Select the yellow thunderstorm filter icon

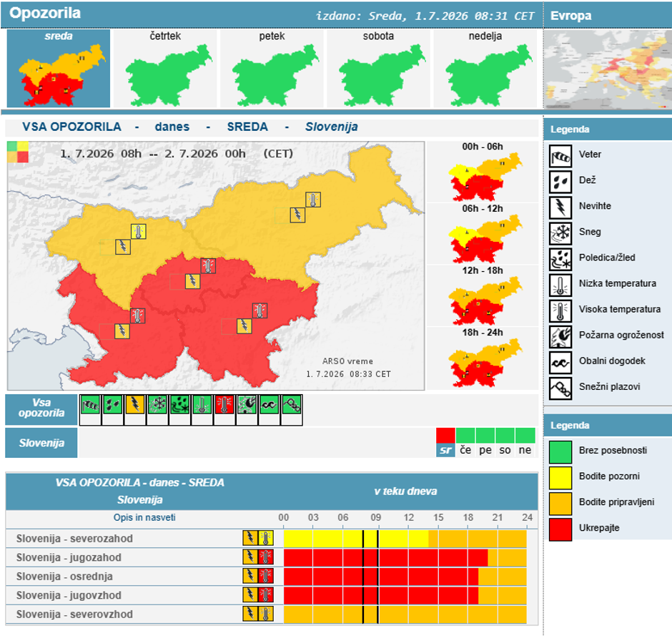coord(135,405)
